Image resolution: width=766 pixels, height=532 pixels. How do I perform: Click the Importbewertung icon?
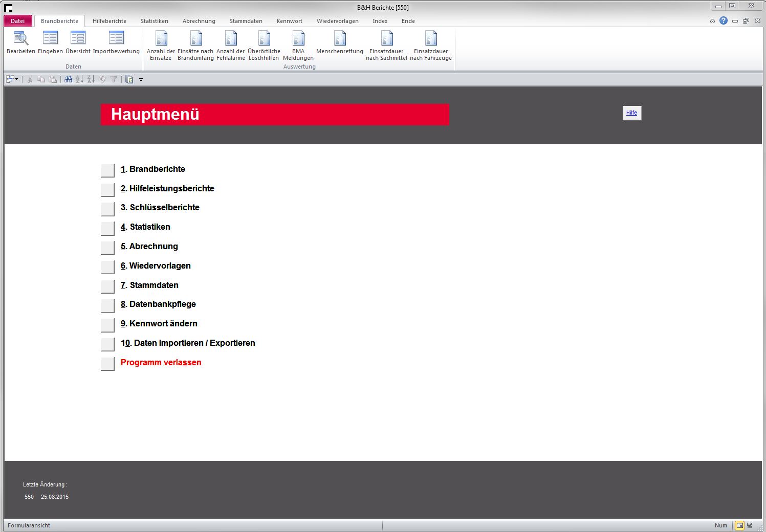click(x=116, y=42)
